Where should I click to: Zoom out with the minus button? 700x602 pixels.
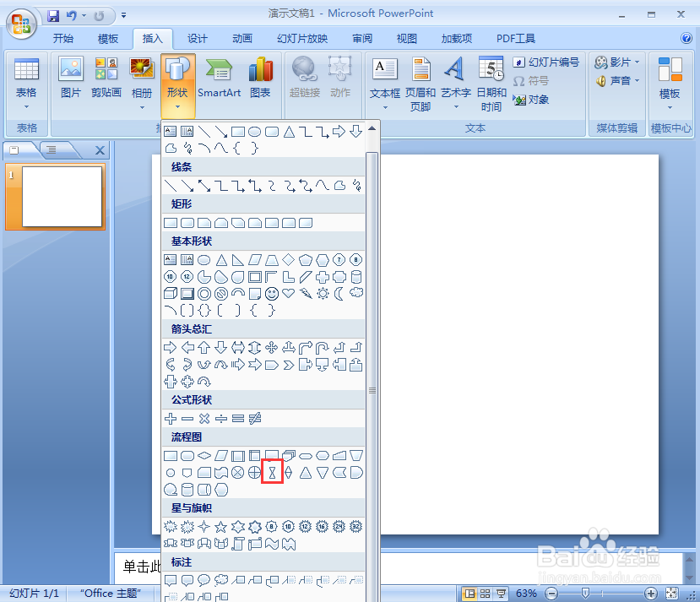point(551,594)
